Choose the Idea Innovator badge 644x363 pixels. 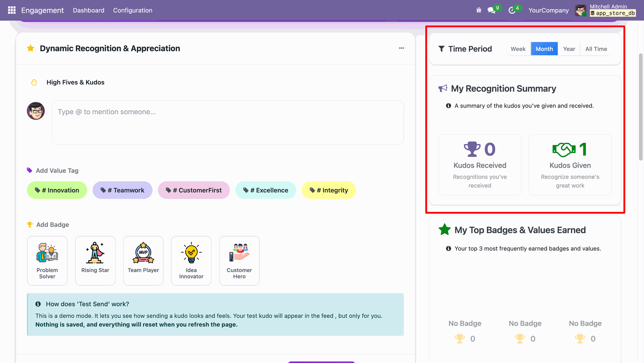coord(191,260)
